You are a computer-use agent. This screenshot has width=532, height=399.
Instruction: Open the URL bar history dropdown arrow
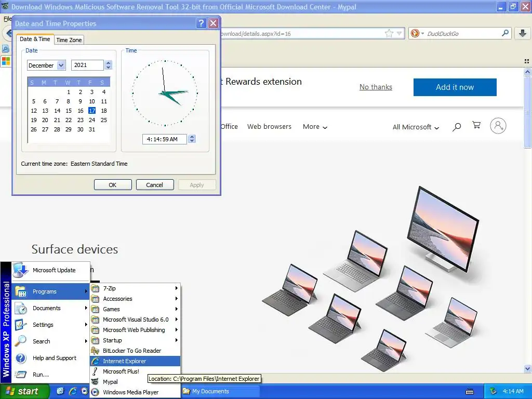[x=400, y=34]
